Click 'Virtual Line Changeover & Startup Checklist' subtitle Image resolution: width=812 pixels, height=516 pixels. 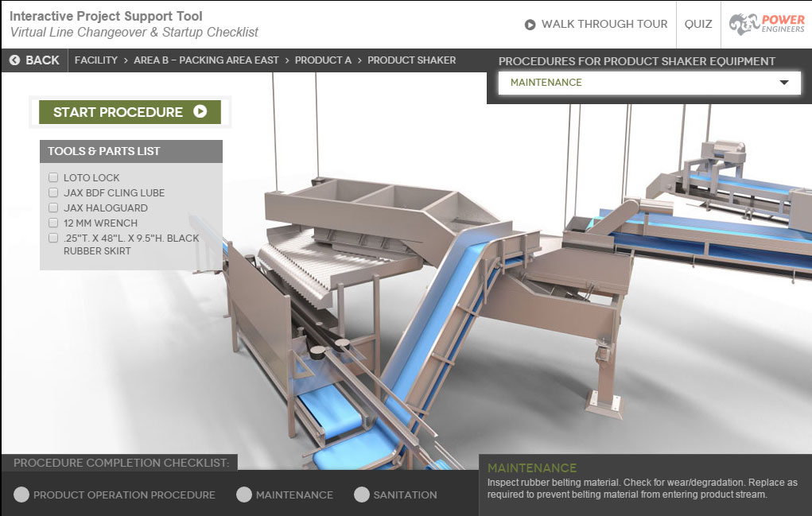pyautogui.click(x=134, y=32)
